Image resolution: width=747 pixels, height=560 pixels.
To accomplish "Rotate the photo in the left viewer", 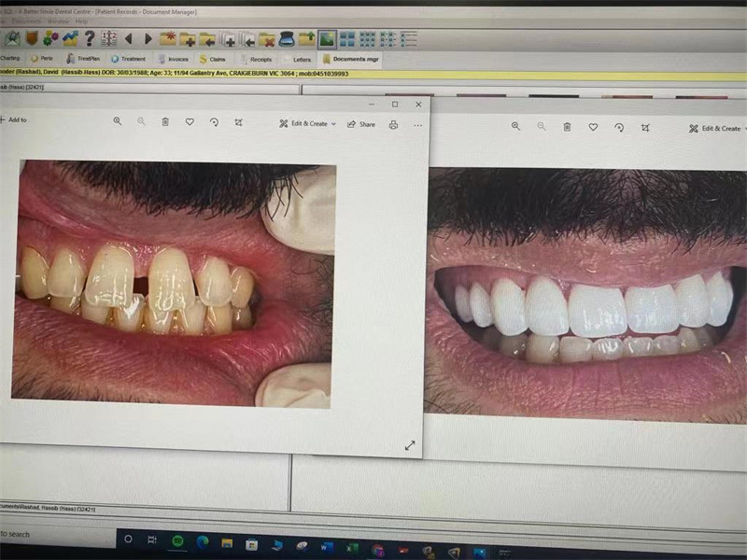I will (x=214, y=121).
